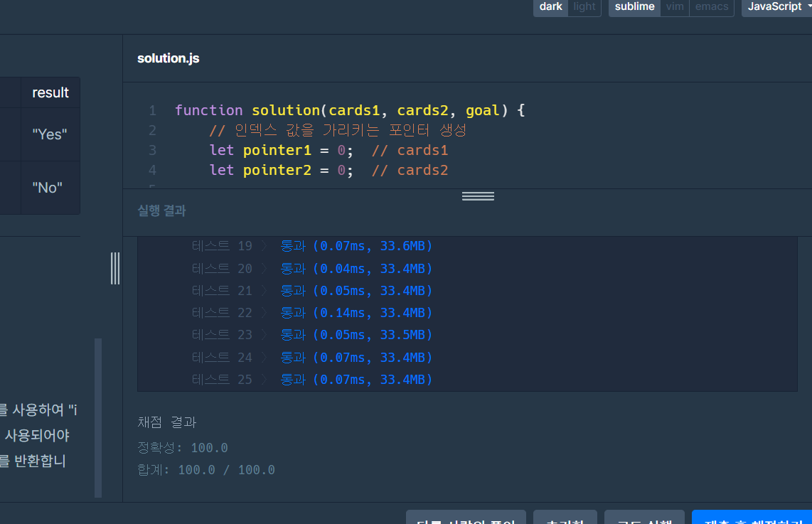Click the 정확성: 100.0 score line
Image resolution: width=812 pixels, height=524 pixels.
point(182,447)
